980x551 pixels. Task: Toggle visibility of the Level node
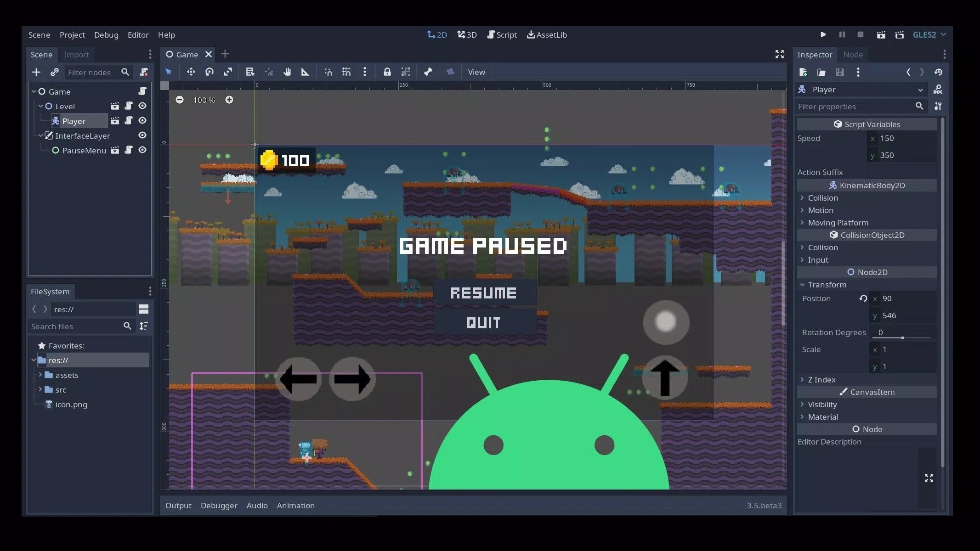coord(142,106)
